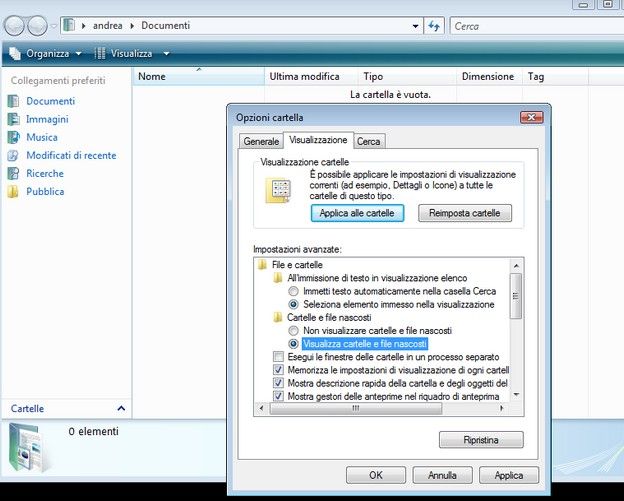624x501 pixels.
Task: Click the scroll down arrow in advanced settings
Action: (x=516, y=395)
